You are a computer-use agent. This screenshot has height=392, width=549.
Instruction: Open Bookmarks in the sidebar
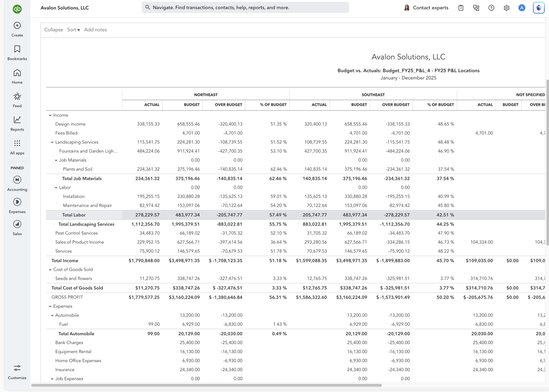tap(17, 53)
